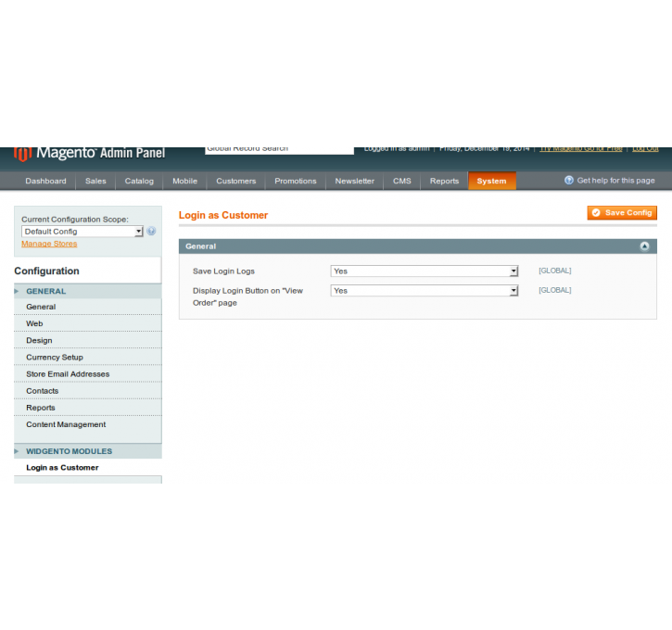Image resolution: width=672 pixels, height=630 pixels.
Task: Open Save Login Logs dropdown
Action: (424, 271)
